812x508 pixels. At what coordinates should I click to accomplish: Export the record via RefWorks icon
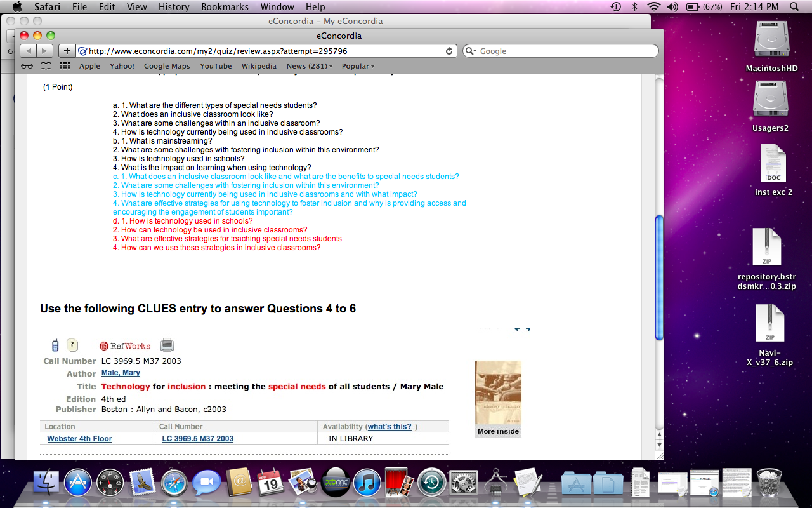[x=125, y=346]
